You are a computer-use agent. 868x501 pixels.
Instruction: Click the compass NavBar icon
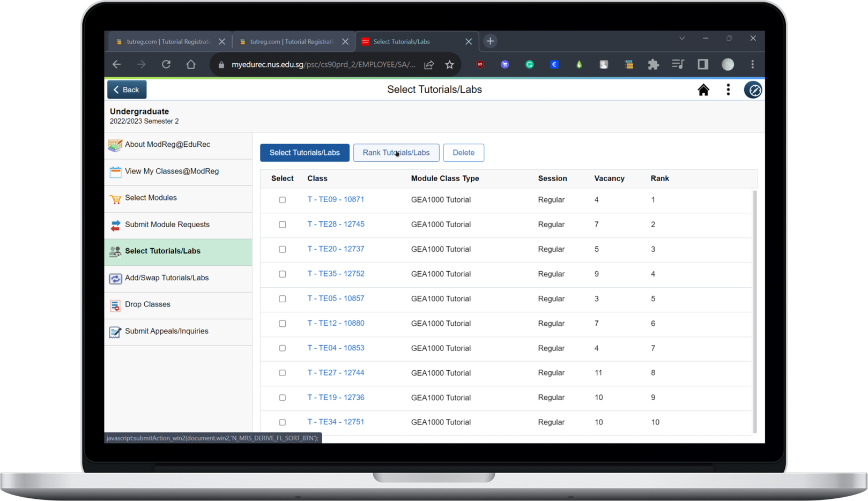[753, 90]
